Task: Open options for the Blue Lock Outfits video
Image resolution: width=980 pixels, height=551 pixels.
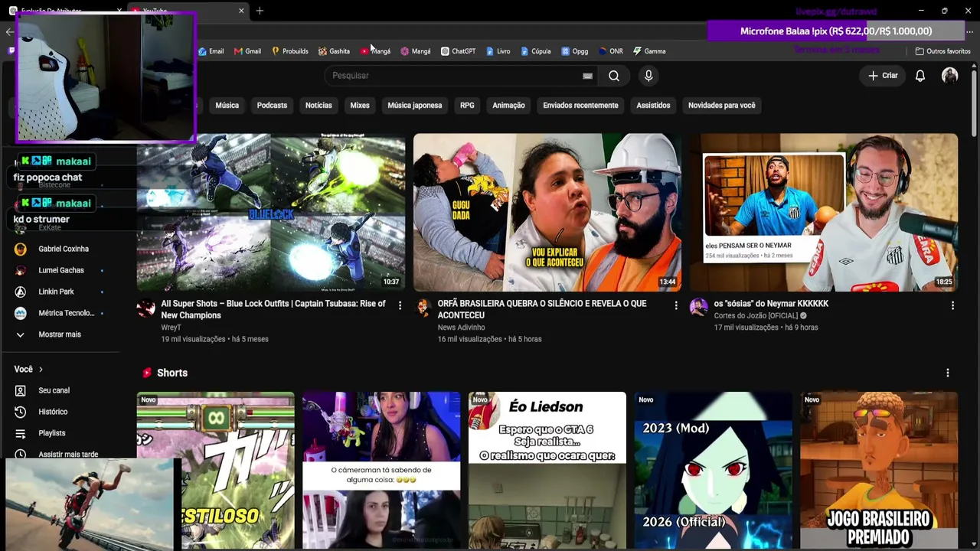Action: point(400,305)
